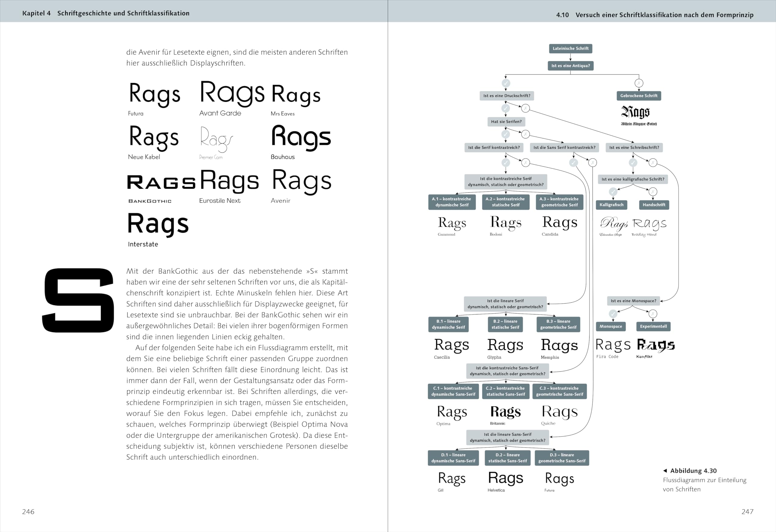Click the checkmark circle above Ist es eine Druckschrift?
Viewport: 776px width, 532px height.
click(x=506, y=83)
